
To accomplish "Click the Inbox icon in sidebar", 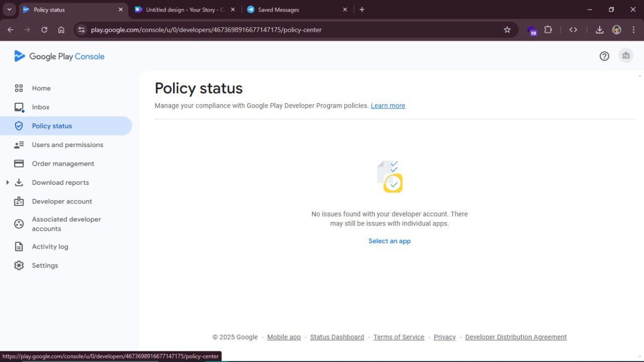I will (x=19, y=107).
